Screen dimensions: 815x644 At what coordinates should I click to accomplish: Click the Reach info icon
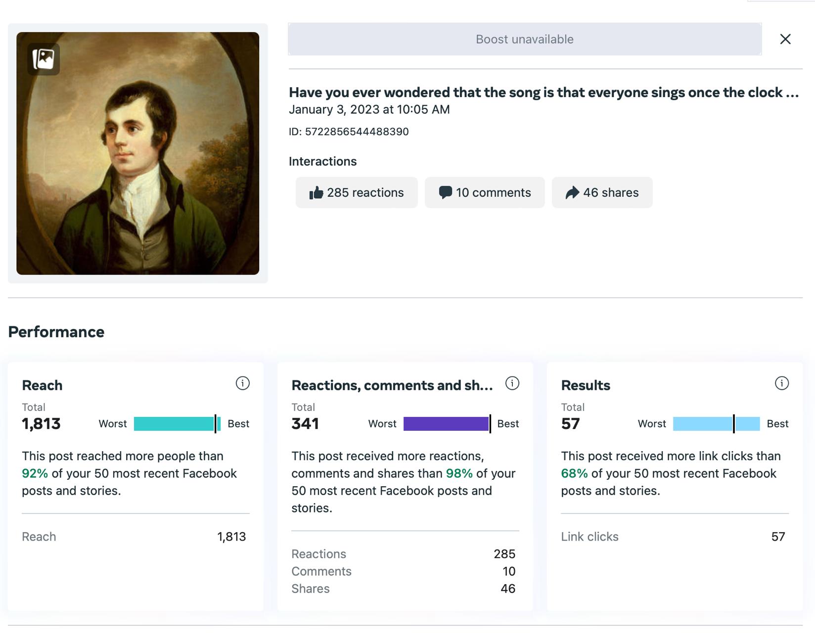tap(242, 383)
